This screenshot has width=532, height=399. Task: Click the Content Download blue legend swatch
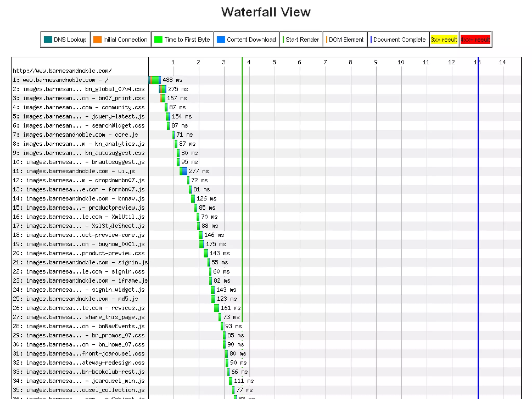coord(221,39)
